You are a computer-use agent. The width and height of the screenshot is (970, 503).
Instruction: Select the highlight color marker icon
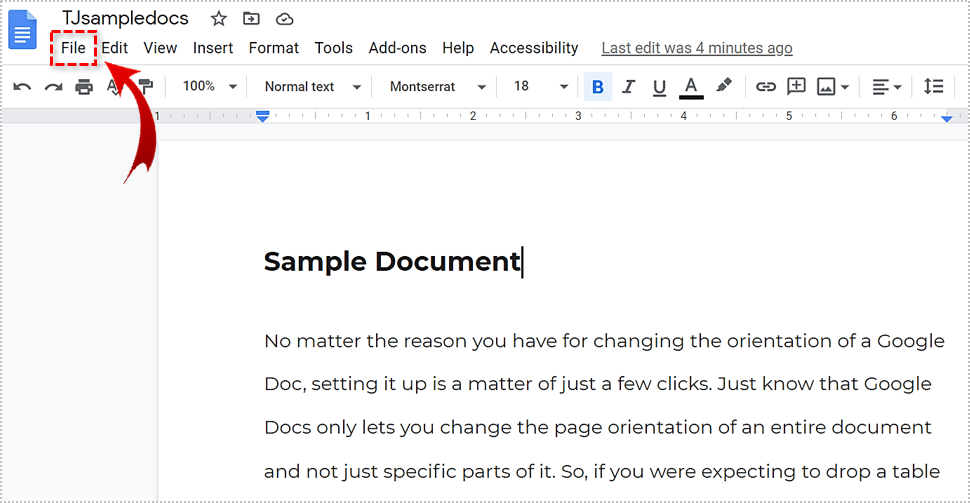(x=724, y=87)
